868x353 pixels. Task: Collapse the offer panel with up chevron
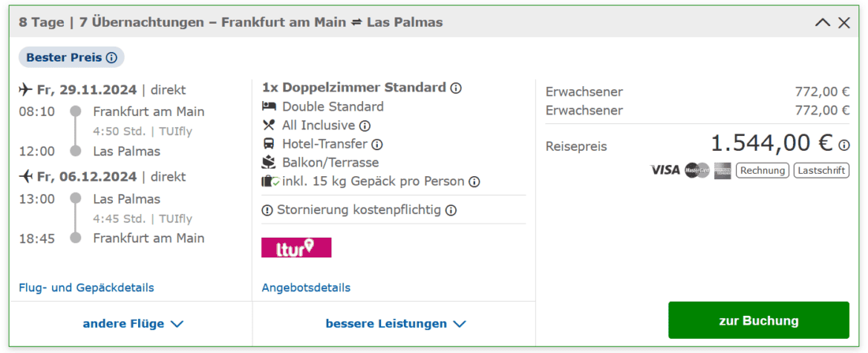[822, 23]
